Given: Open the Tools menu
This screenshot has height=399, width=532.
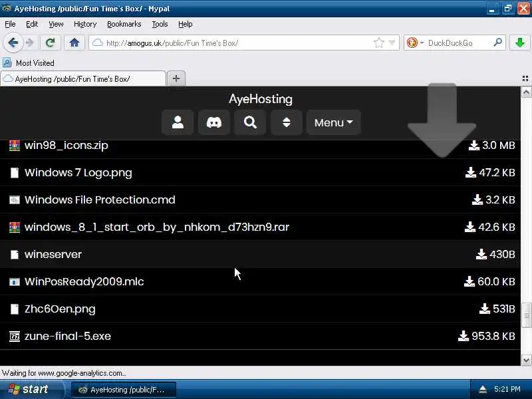Looking at the screenshot, I should [160, 24].
